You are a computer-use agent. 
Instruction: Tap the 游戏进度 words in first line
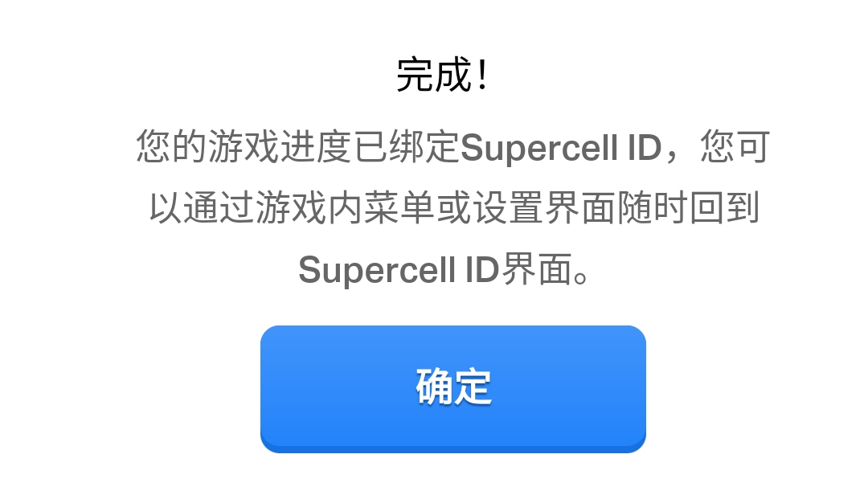pyautogui.click(x=280, y=146)
